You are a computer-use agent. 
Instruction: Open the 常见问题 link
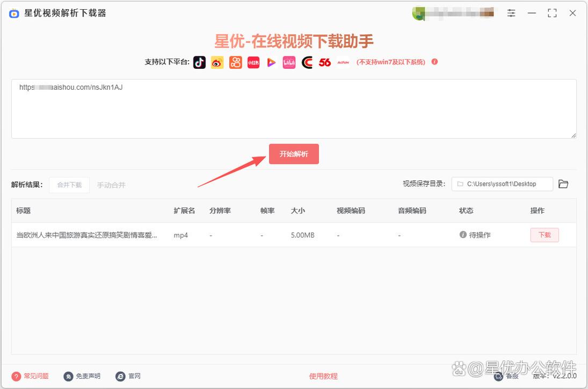tap(37, 376)
